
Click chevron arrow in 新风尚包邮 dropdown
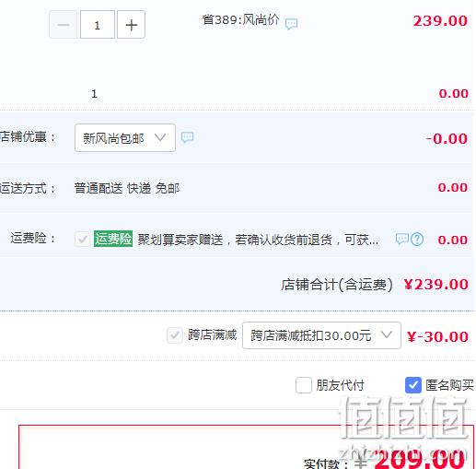[160, 137]
